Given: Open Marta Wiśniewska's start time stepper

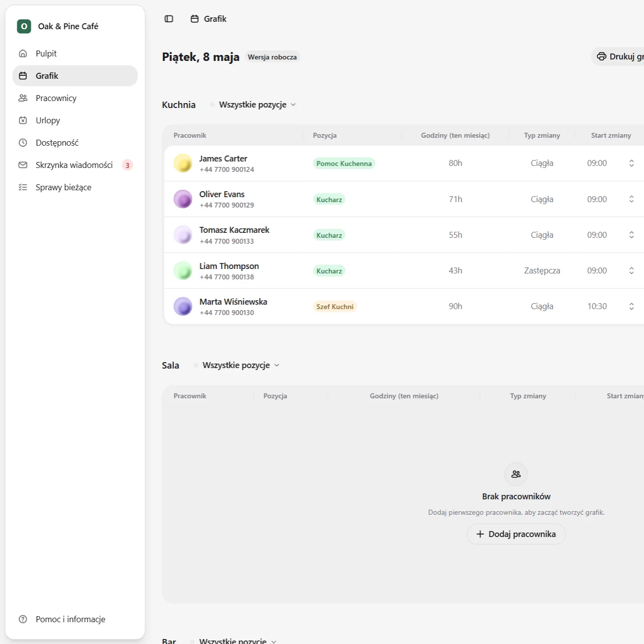Looking at the screenshot, I should 632,306.
